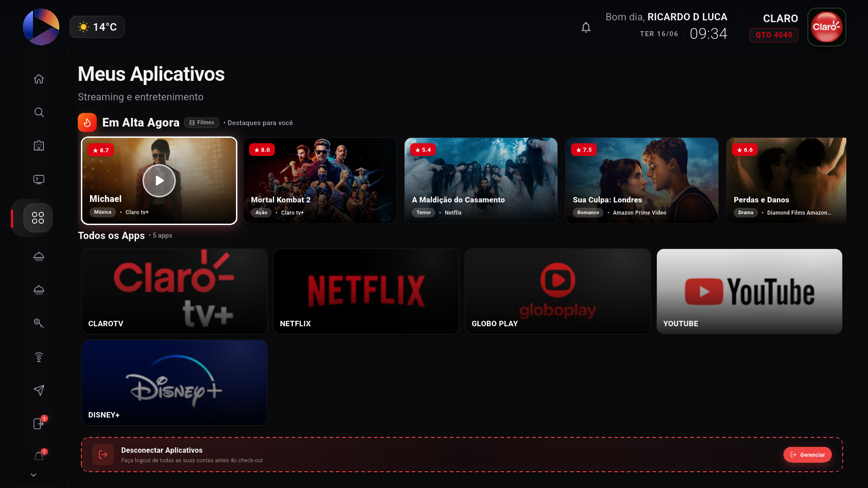Viewport: 868px width, 488px height.
Task: Open search from the sidebar magnifier icon
Action: point(39,113)
